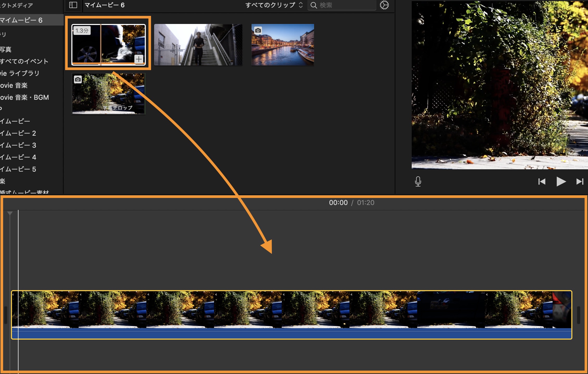Click camera badge on canal photo
Viewport: 588px width, 374px height.
click(258, 30)
